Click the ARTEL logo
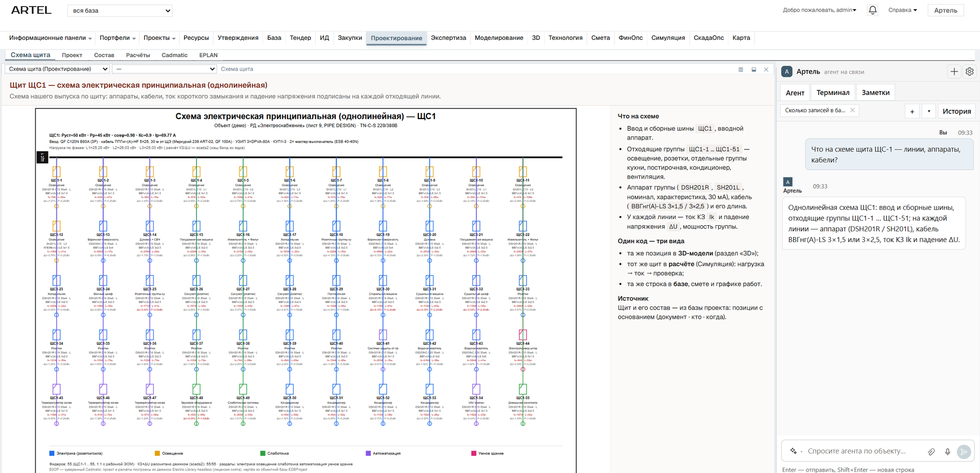 coord(31,10)
